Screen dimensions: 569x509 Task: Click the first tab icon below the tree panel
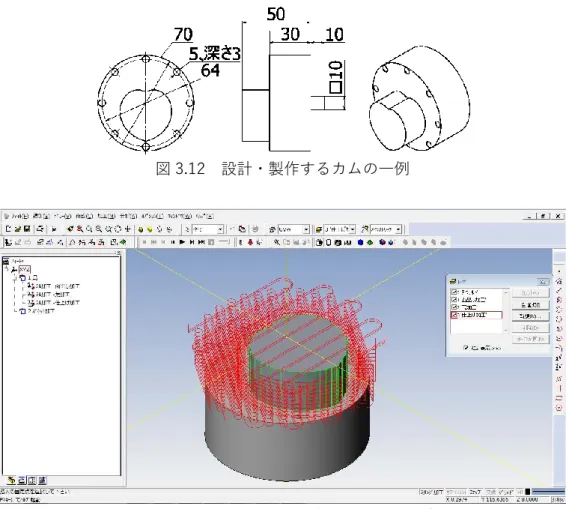coord(11,480)
